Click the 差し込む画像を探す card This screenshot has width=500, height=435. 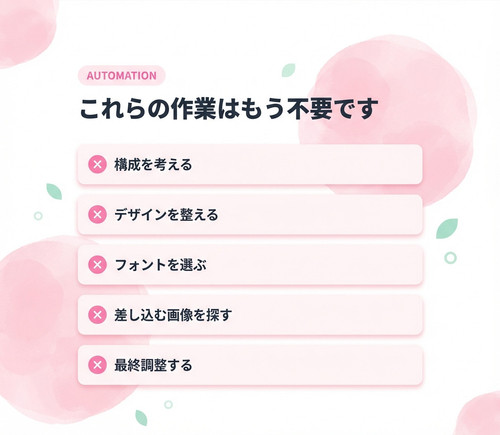pyautogui.click(x=250, y=315)
